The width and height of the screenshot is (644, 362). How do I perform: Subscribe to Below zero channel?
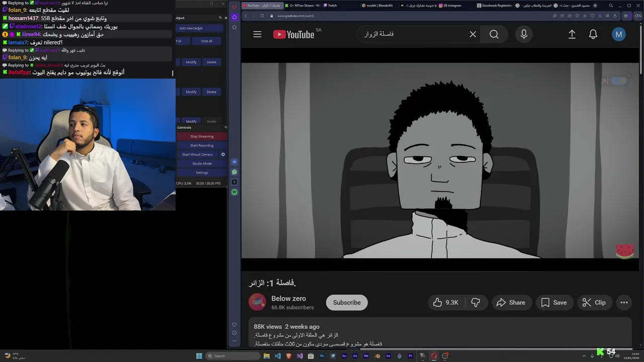point(347,302)
